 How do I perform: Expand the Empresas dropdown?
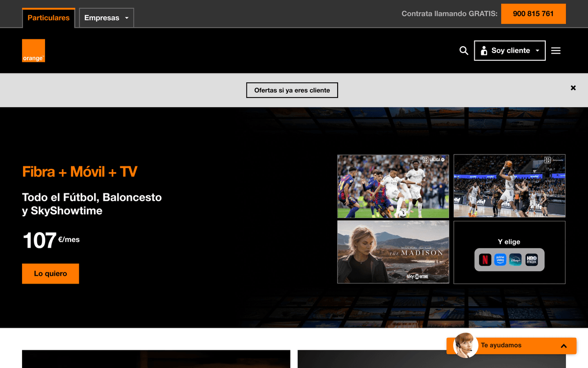click(x=106, y=18)
